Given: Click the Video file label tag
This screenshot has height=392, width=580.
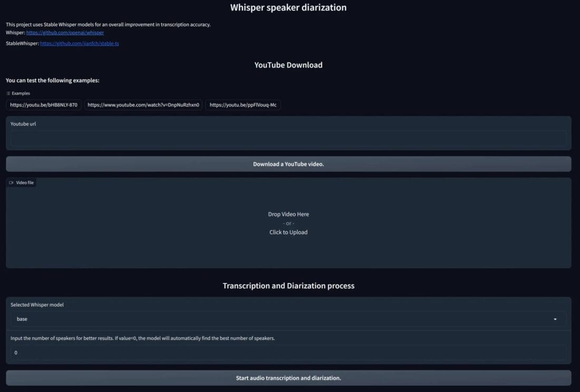Looking at the screenshot, I should pyautogui.click(x=24, y=183).
